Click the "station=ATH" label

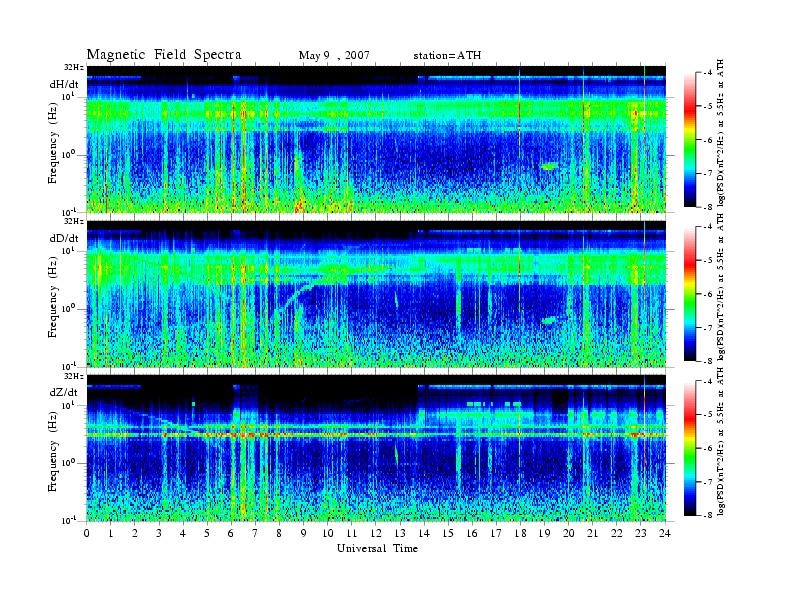(x=447, y=56)
